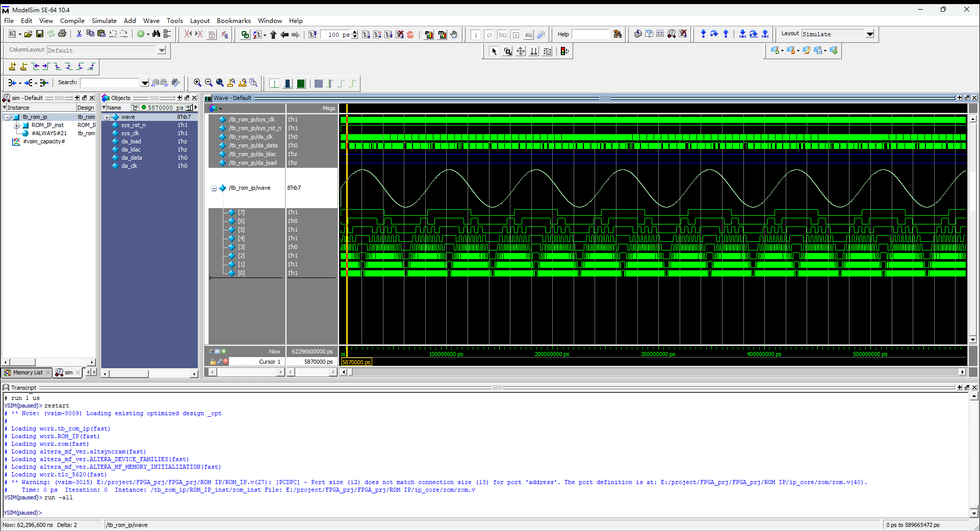This screenshot has height=531, width=980.
Task: Click the Find binoculars icon
Action: click(x=156, y=34)
